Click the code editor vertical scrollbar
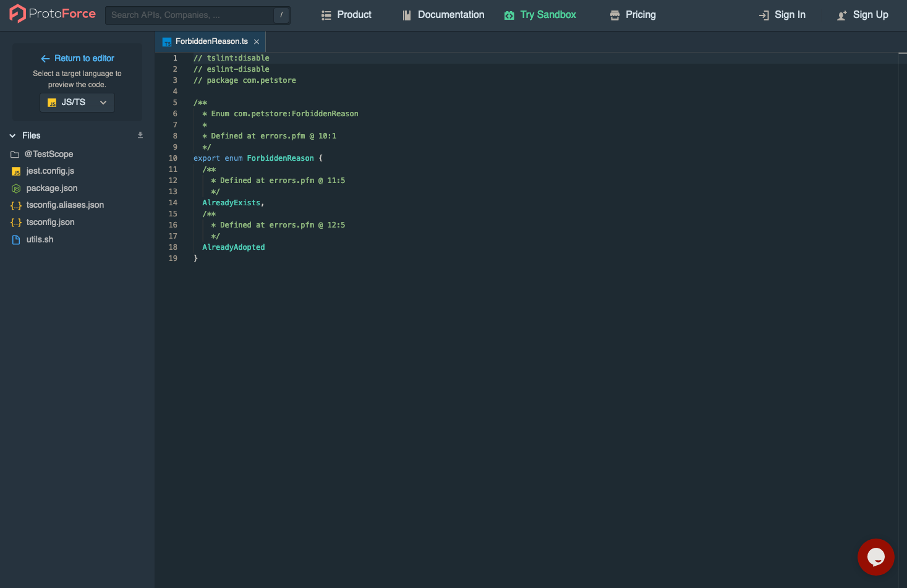Screen dimensions: 907x588 point(902,320)
